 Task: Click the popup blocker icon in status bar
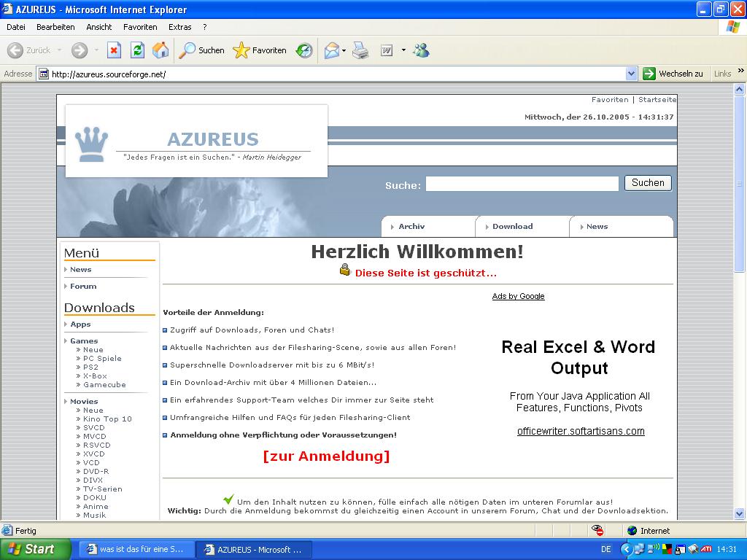[597, 531]
